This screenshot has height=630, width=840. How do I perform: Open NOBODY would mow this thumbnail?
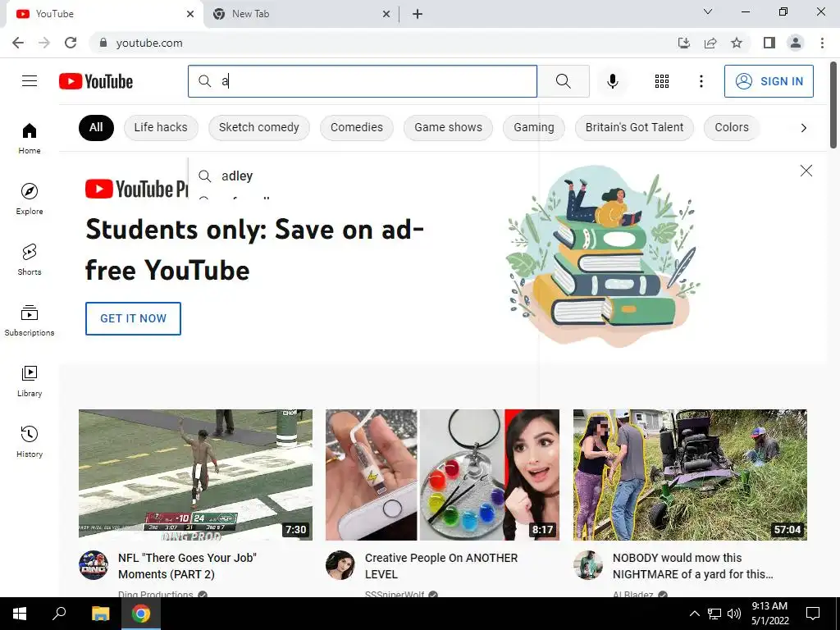(x=690, y=475)
